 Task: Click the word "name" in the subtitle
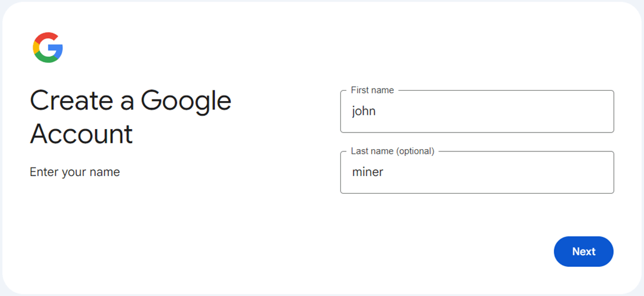(107, 172)
